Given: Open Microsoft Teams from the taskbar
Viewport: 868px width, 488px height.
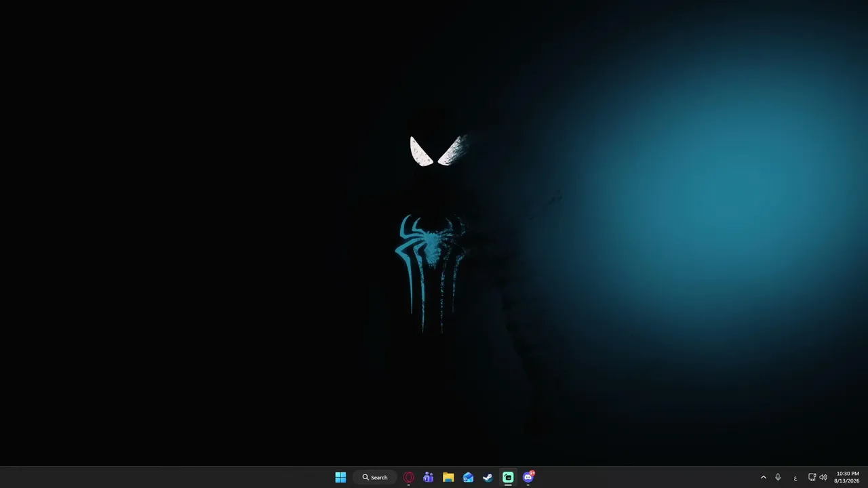Looking at the screenshot, I should point(428,477).
